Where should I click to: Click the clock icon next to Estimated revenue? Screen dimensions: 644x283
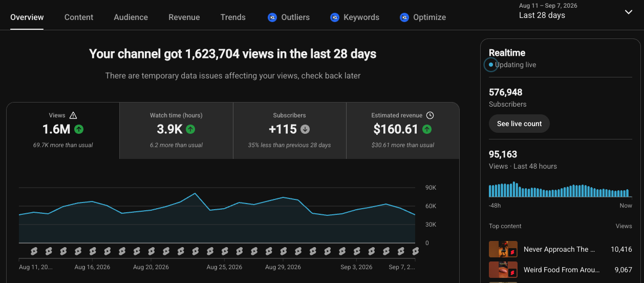[430, 115]
